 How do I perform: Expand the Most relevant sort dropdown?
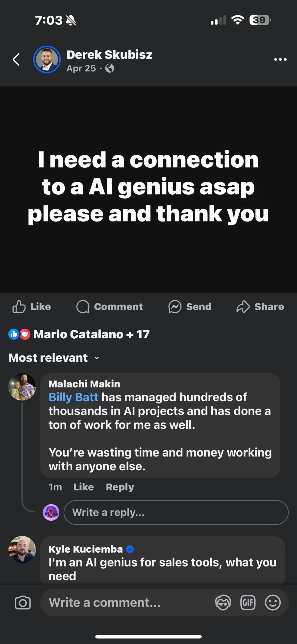54,358
